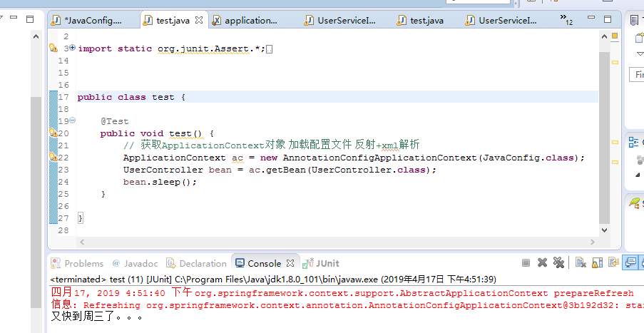This screenshot has width=644, height=333.
Task: Click the '@Test' annotation line
Action: click(x=115, y=121)
